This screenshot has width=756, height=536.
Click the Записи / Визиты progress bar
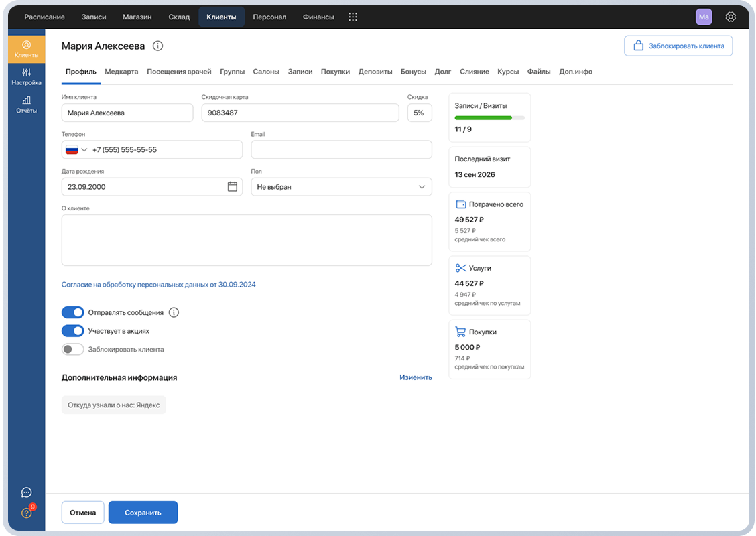click(x=489, y=118)
